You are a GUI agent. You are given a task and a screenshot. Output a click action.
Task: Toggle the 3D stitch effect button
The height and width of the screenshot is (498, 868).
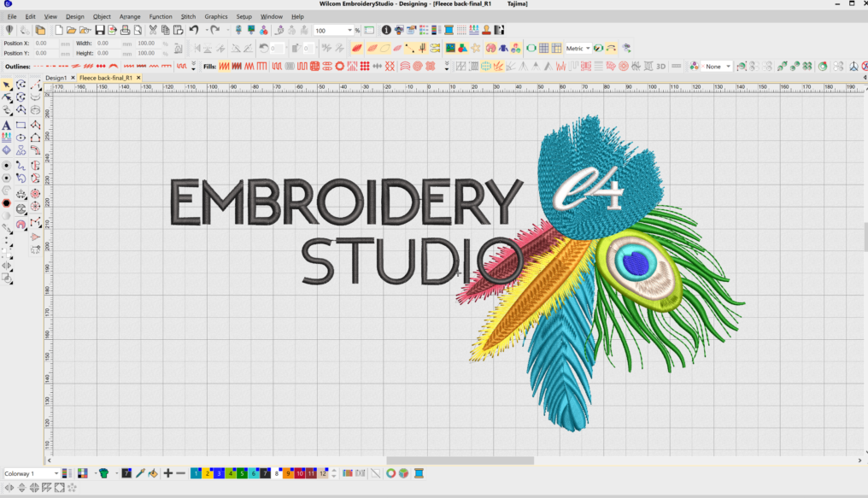point(660,66)
